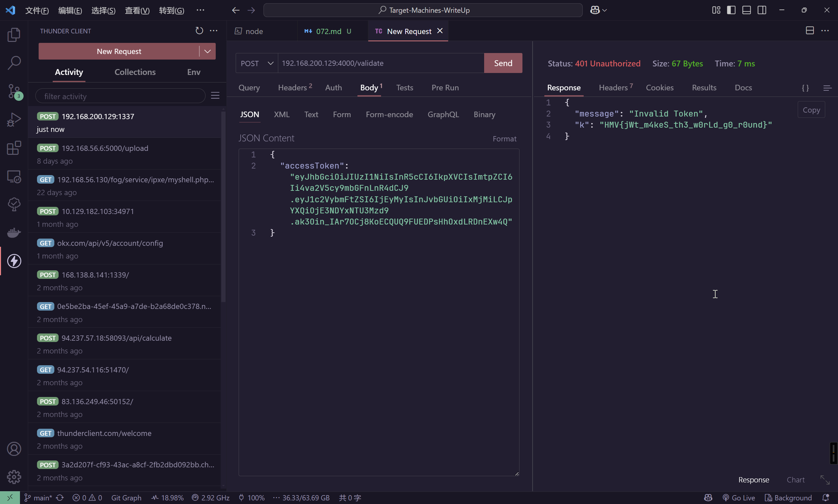Click the New Request button
838x504 pixels.
coord(119,51)
